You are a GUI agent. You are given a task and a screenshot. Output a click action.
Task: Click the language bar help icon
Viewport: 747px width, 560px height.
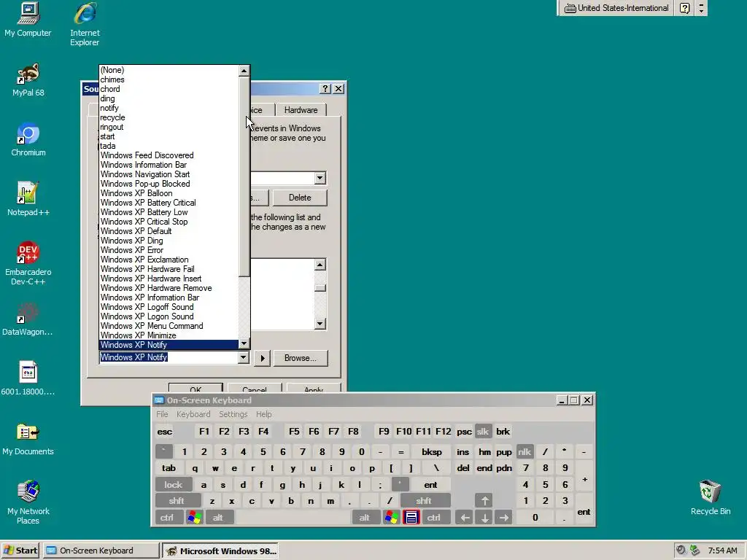point(684,8)
